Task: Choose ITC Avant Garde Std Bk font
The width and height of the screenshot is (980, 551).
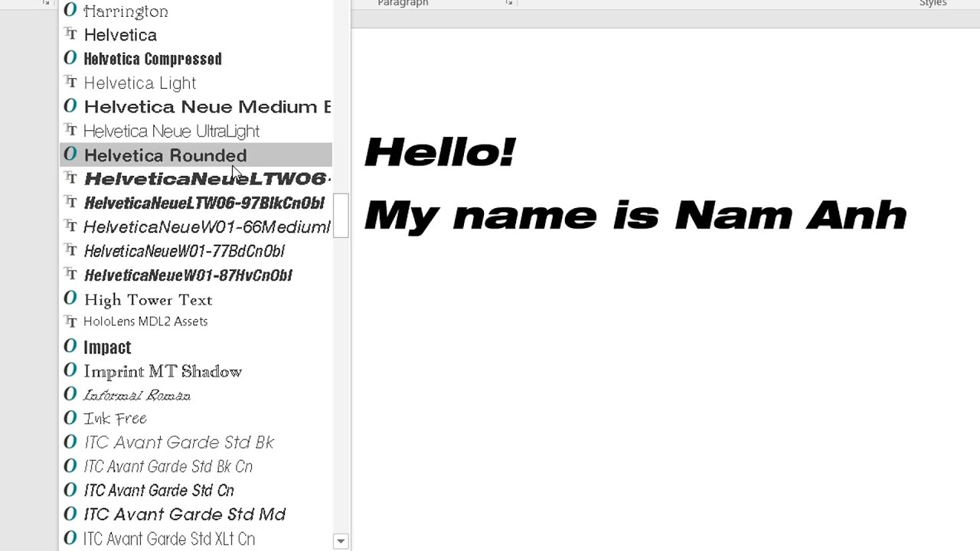Action: pyautogui.click(x=196, y=442)
